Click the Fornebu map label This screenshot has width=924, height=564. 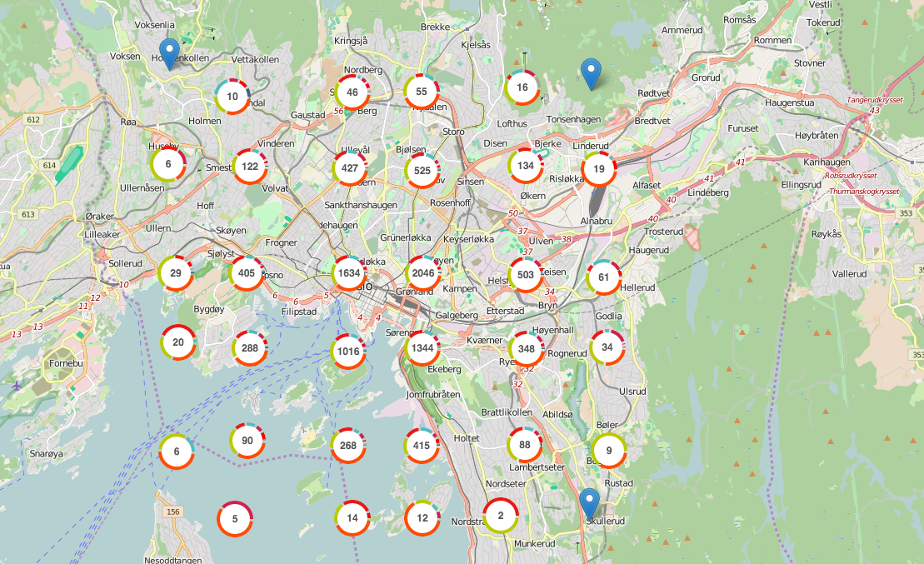[66, 363]
